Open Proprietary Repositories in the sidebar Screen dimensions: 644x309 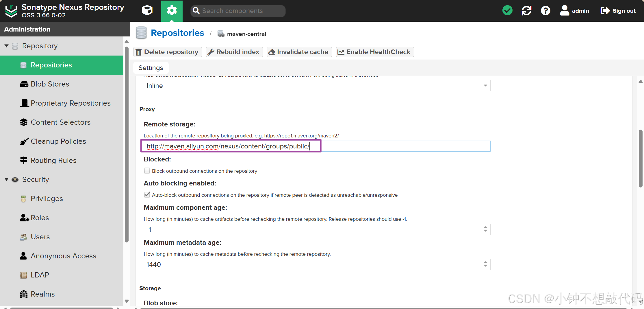tap(62, 103)
